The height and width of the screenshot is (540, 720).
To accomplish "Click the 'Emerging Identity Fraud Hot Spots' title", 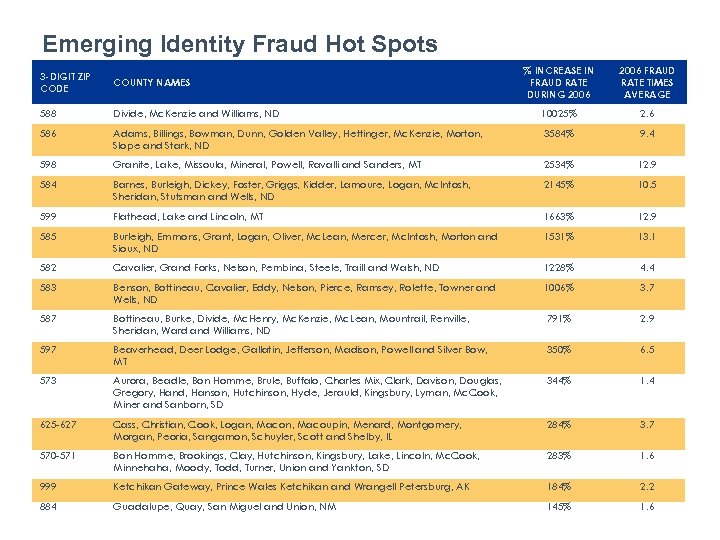I will click(x=239, y=44).
